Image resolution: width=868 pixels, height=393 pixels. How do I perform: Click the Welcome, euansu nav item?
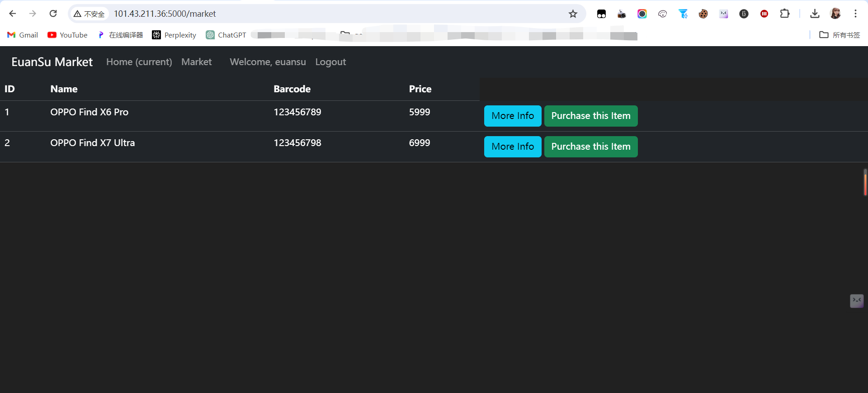268,62
